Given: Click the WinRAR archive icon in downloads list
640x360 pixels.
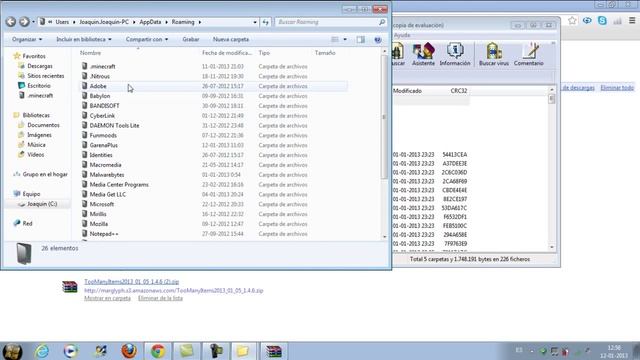Looking at the screenshot, I should click(x=70, y=287).
